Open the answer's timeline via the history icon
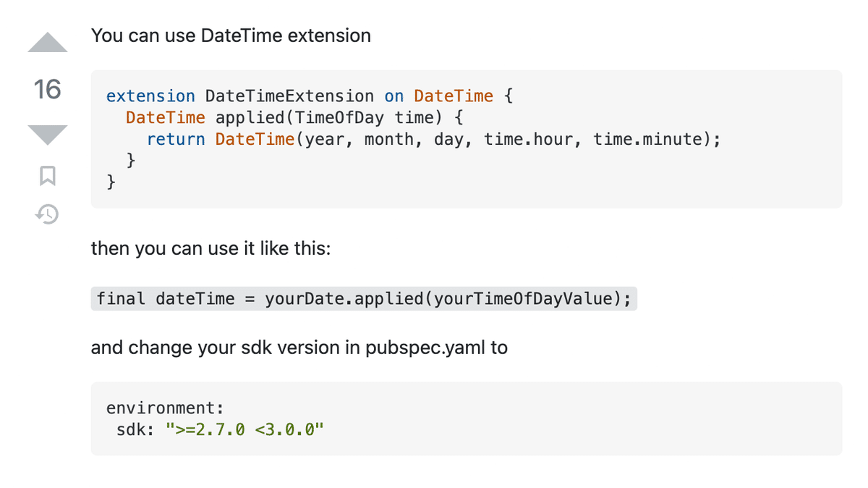 point(46,214)
